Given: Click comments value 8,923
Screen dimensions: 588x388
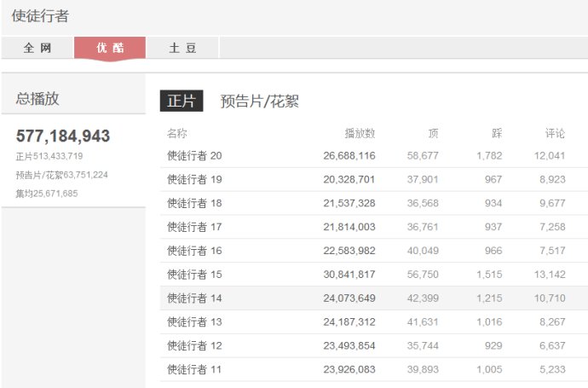Looking at the screenshot, I should pos(552,179).
